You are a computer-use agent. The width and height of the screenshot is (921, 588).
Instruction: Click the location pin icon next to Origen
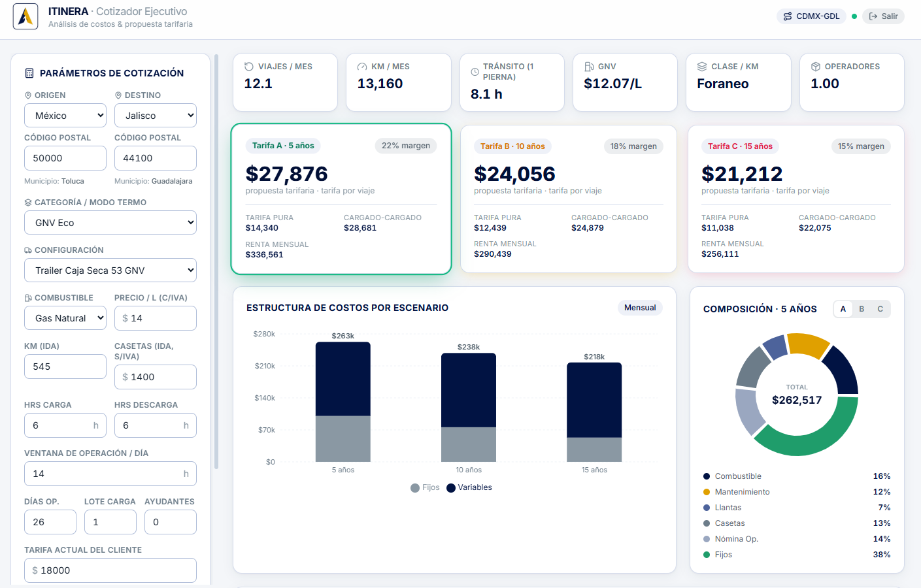pyautogui.click(x=28, y=95)
